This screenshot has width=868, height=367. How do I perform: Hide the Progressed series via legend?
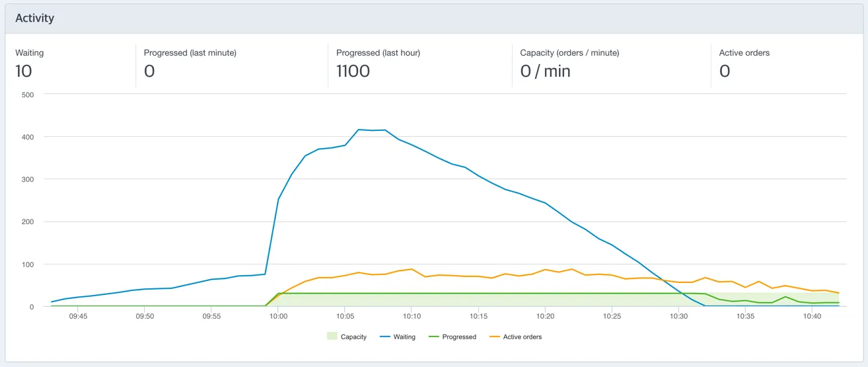(x=452, y=337)
